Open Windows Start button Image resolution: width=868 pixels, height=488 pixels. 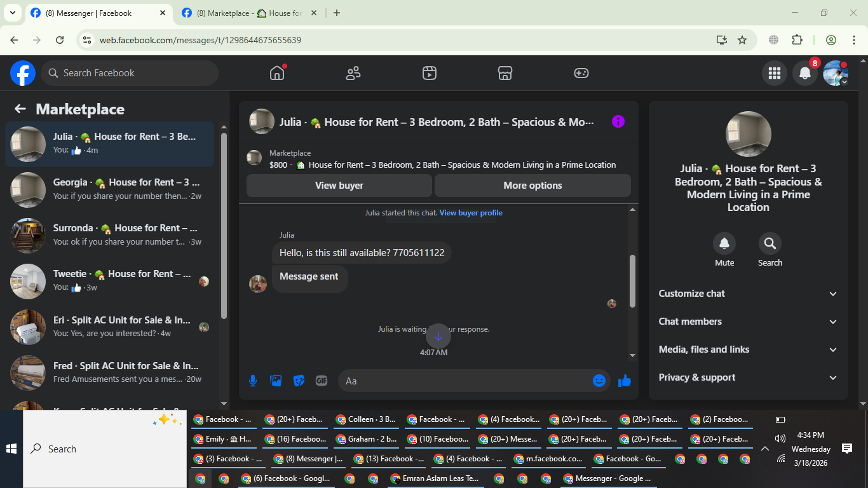click(11, 449)
